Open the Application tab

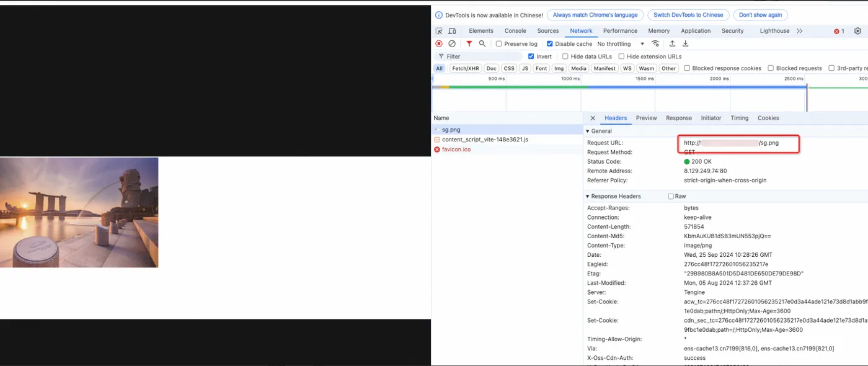click(x=696, y=31)
